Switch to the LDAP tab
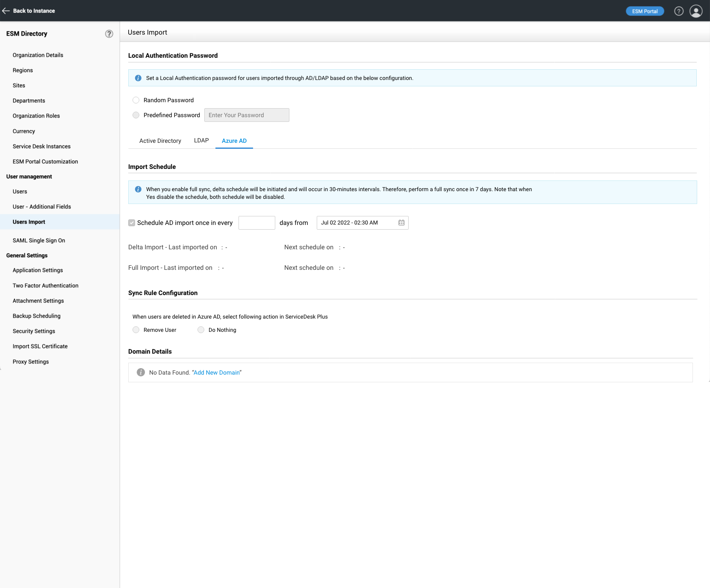Image resolution: width=710 pixels, height=588 pixels. [x=201, y=140]
